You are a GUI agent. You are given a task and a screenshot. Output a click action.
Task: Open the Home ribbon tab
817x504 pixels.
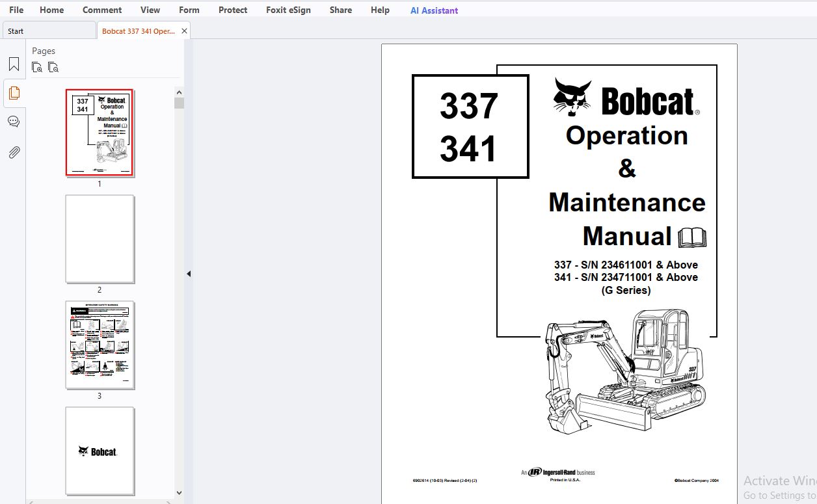[51, 10]
